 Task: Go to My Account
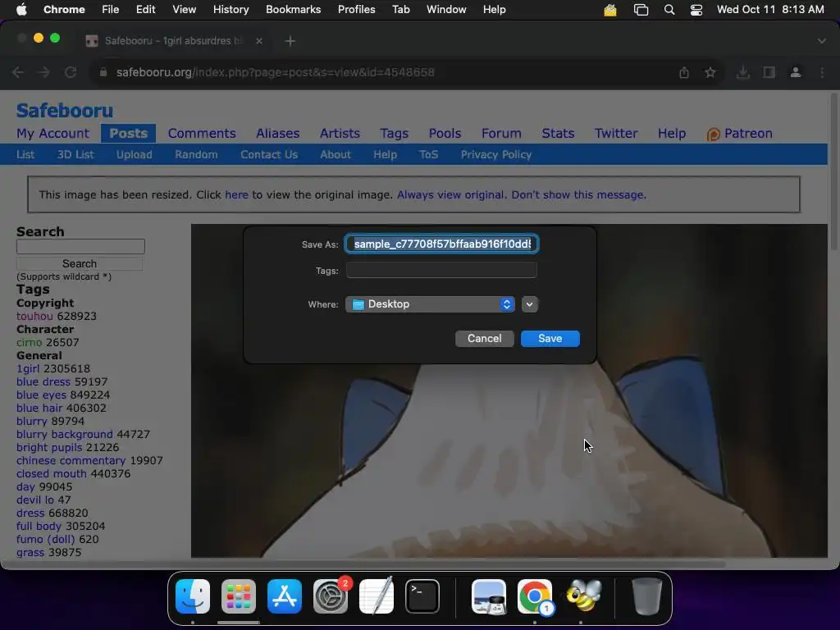[52, 134]
